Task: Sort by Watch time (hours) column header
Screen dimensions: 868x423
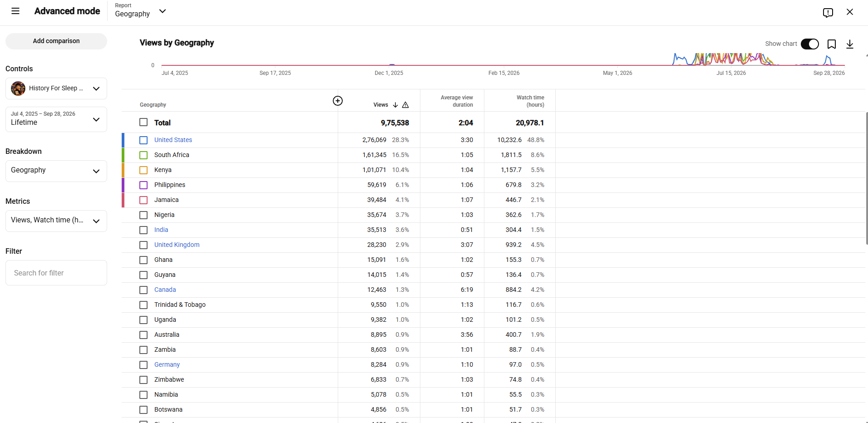Action: (x=530, y=101)
